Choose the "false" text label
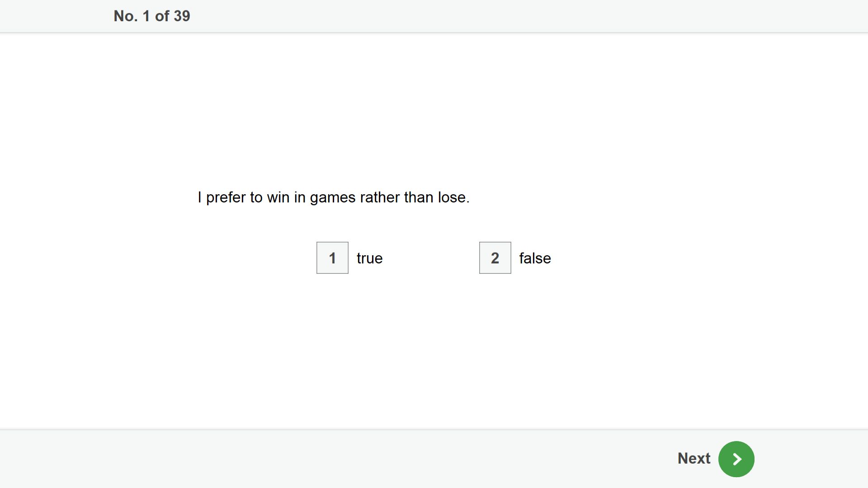This screenshot has height=488, width=868. tap(535, 258)
